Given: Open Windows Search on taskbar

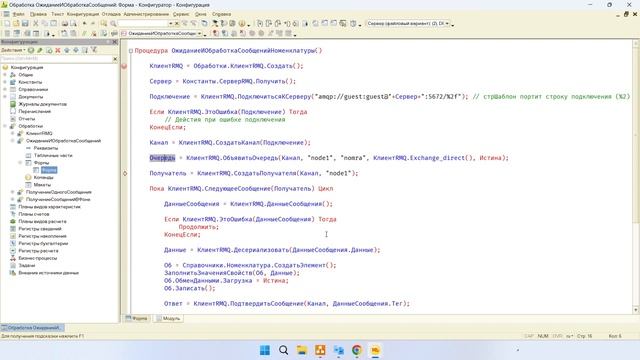Looking at the screenshot, I should point(283,350).
